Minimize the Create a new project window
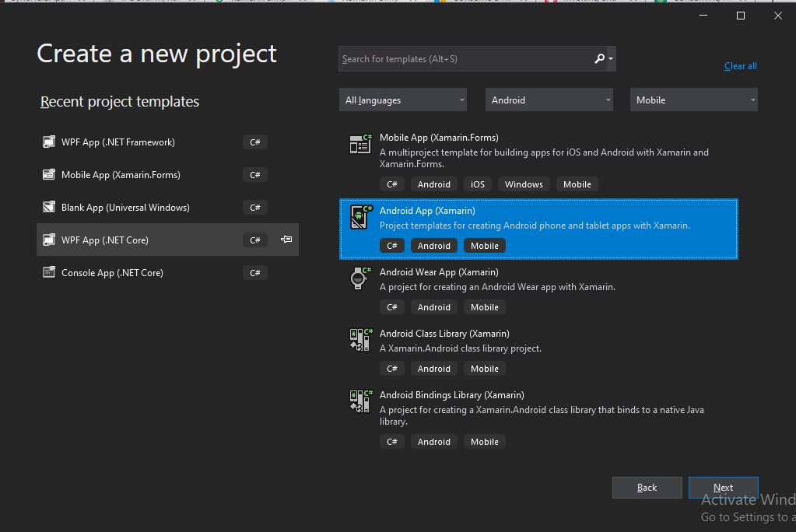The height and width of the screenshot is (532, 796). pyautogui.click(x=703, y=16)
